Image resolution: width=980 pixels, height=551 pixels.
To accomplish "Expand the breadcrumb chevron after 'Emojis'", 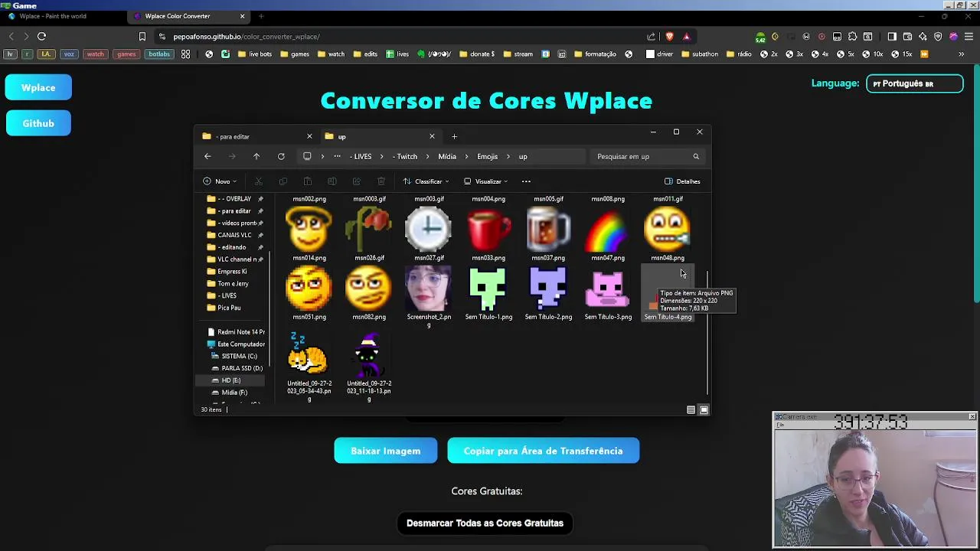I will coord(508,156).
